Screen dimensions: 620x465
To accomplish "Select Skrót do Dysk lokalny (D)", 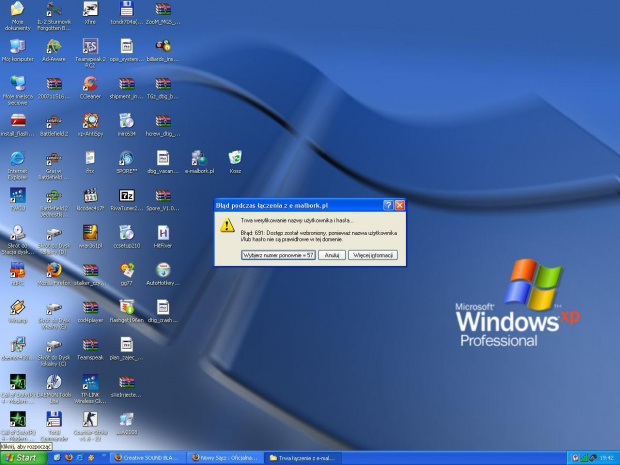I will pyautogui.click(x=54, y=240).
